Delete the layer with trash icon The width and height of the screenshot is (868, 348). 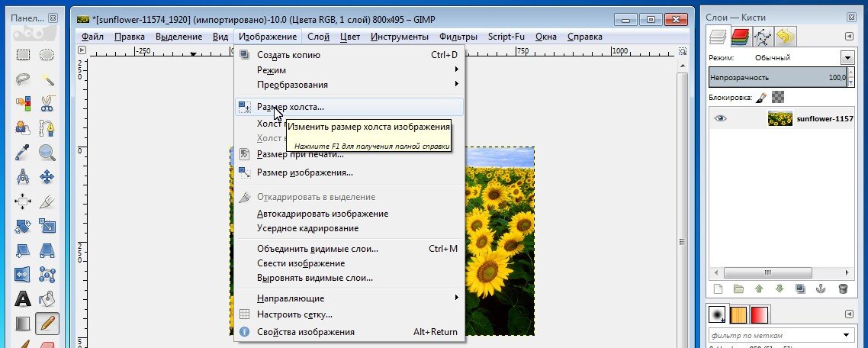[x=843, y=288]
